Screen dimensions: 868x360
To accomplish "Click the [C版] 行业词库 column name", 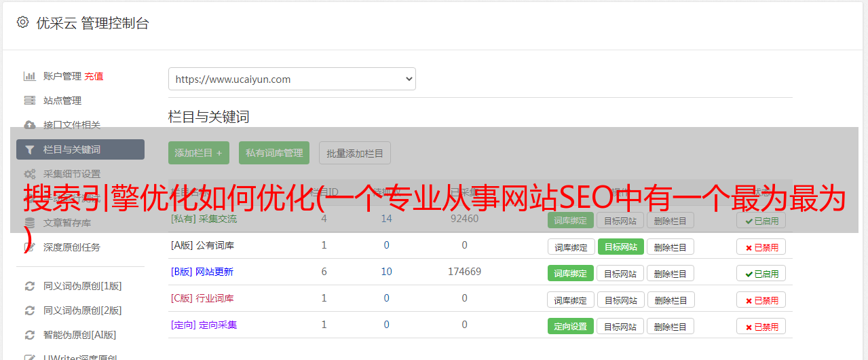I will (x=202, y=298).
